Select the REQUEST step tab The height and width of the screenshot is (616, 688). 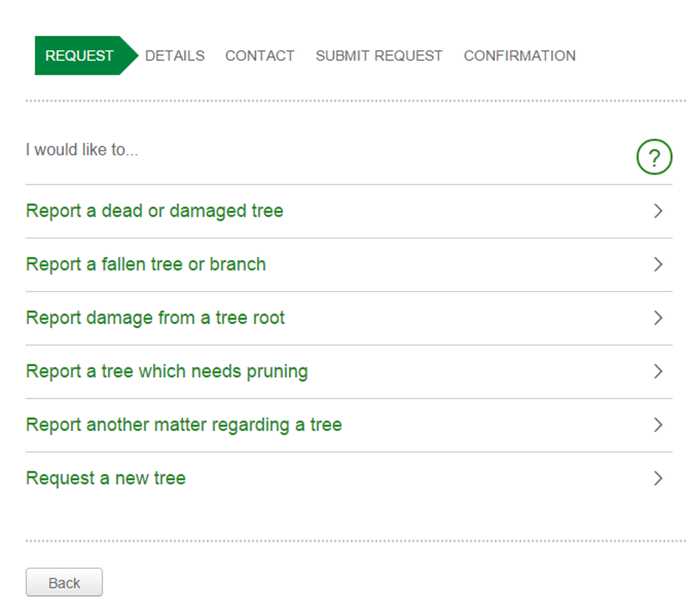coord(86,56)
